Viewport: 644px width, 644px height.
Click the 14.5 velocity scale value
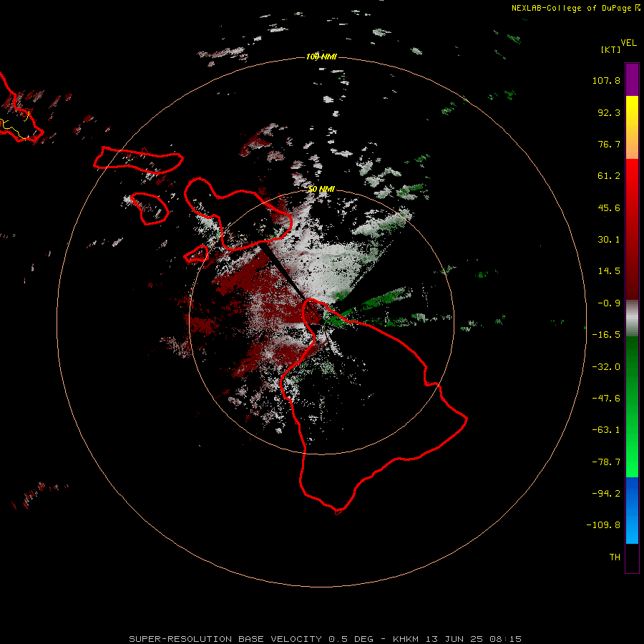click(609, 271)
